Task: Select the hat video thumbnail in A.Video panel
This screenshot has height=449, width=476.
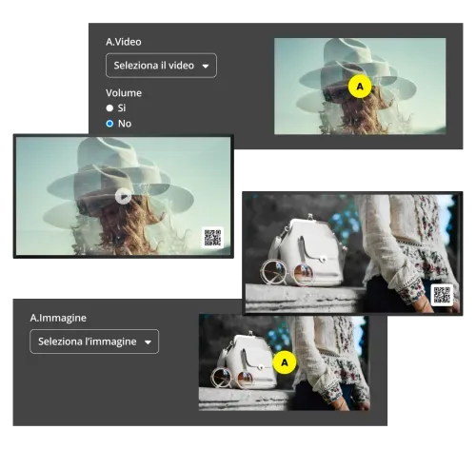Action: point(360,87)
